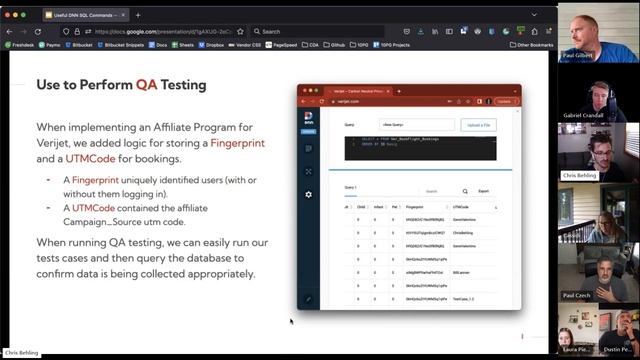Reload the page with the refresh icon

point(38,31)
